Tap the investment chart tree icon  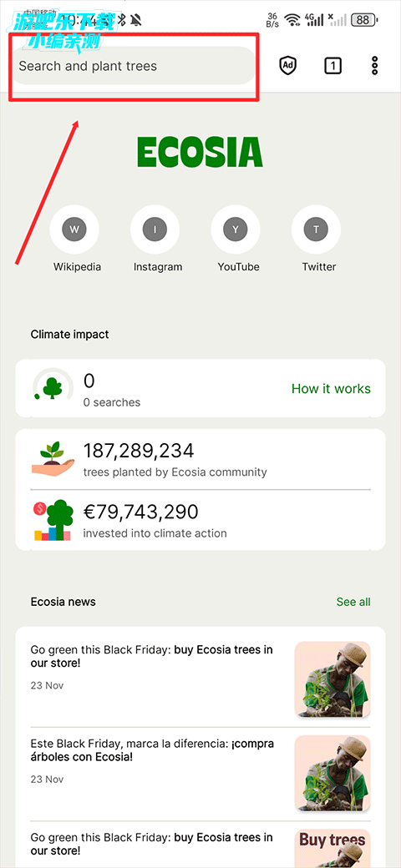pyautogui.click(x=53, y=520)
